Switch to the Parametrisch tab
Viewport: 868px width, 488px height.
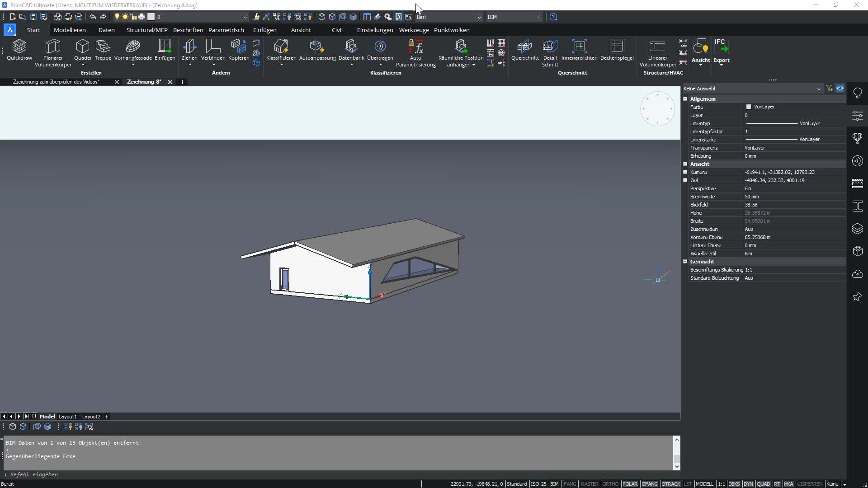(226, 30)
